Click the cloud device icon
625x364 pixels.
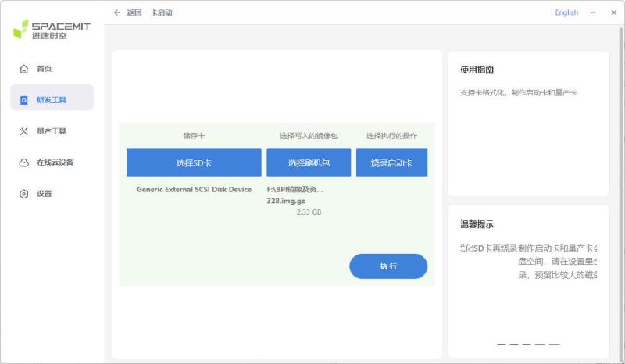pos(24,162)
